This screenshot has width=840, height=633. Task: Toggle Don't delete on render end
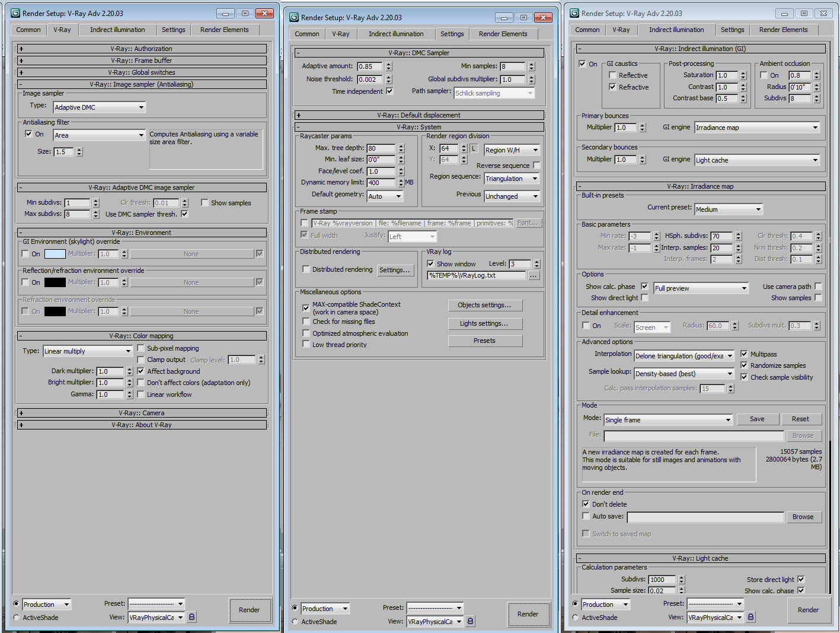(x=586, y=504)
